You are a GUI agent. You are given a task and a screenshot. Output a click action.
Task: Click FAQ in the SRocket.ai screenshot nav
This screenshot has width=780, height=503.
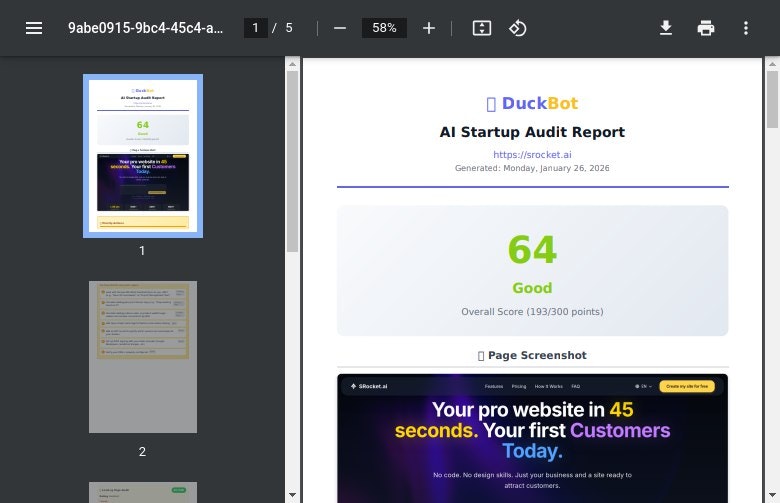pyautogui.click(x=576, y=387)
